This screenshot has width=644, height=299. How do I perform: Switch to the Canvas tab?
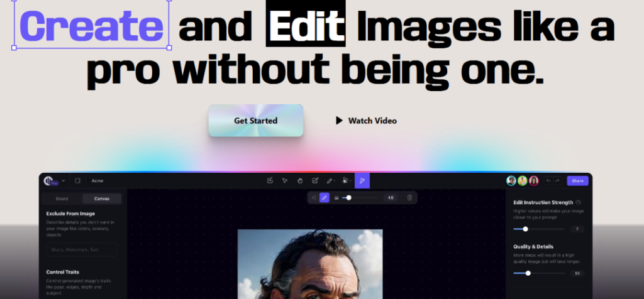102,198
